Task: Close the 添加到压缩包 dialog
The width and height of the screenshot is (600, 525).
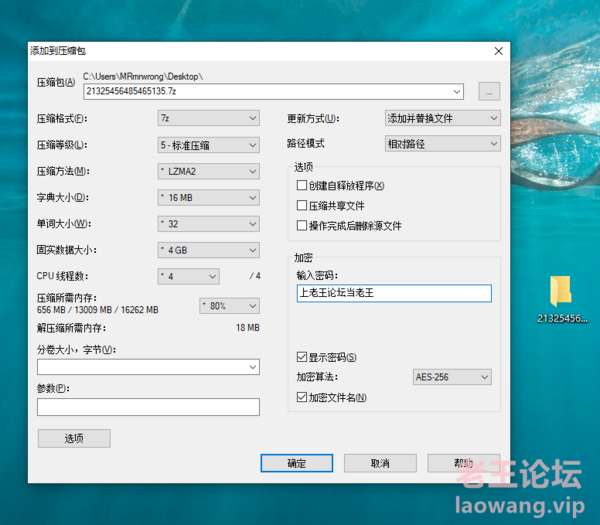Action: 498,51
